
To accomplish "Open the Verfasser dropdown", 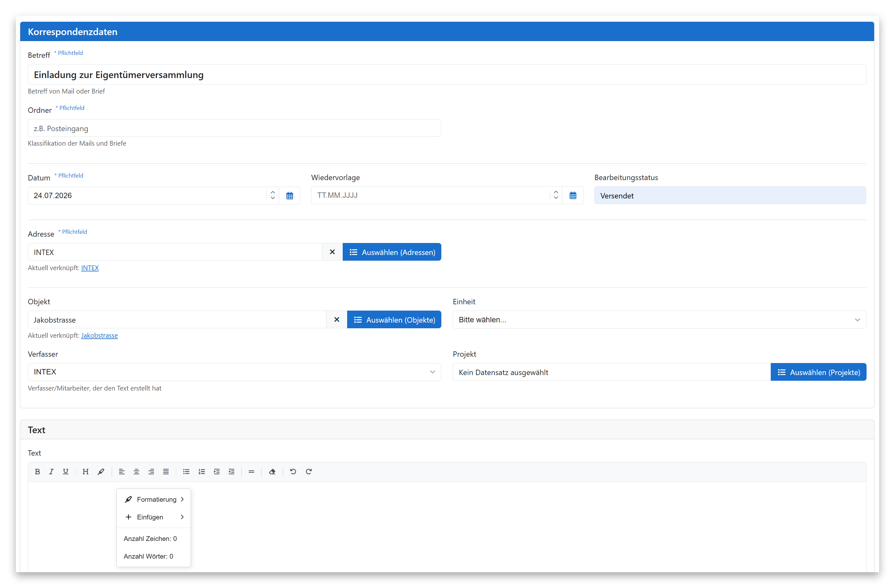I will point(234,372).
